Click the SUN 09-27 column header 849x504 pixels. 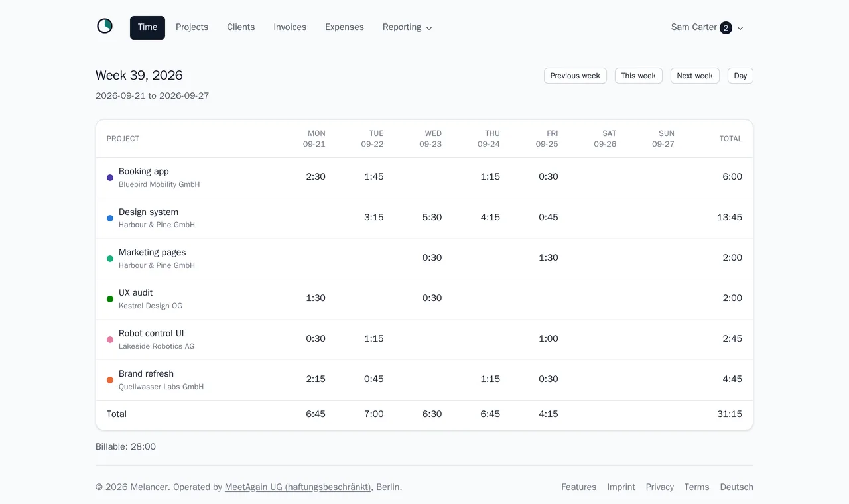(663, 139)
